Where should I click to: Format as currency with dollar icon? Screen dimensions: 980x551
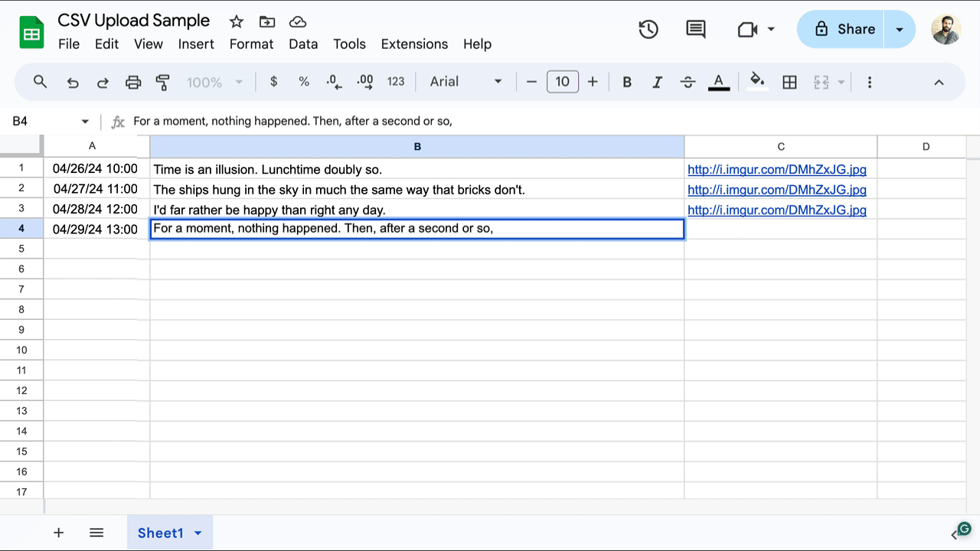[x=274, y=82]
